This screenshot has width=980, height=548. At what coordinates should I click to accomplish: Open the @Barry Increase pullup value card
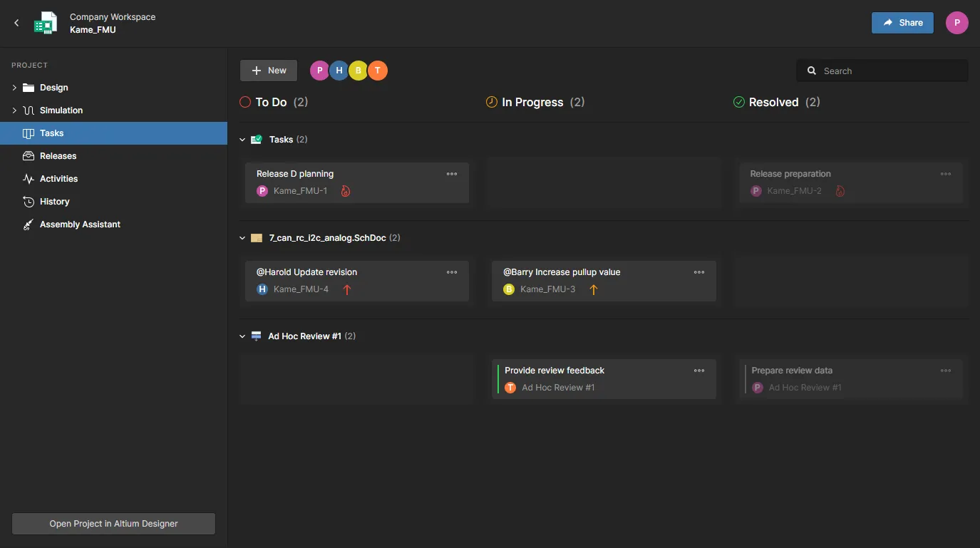pyautogui.click(x=604, y=281)
